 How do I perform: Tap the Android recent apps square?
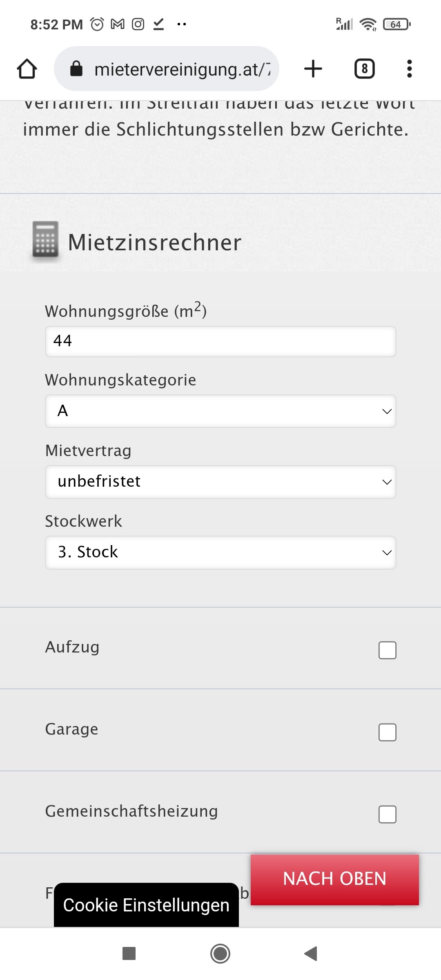click(129, 954)
